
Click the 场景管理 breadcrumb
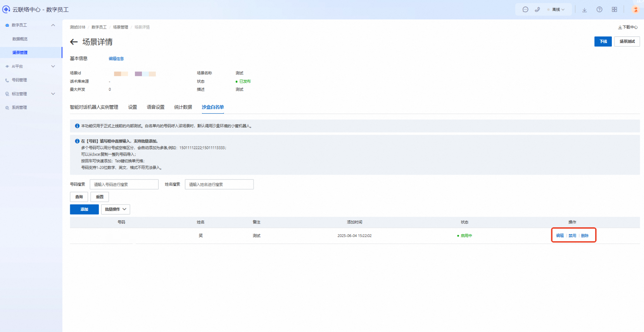(x=121, y=27)
